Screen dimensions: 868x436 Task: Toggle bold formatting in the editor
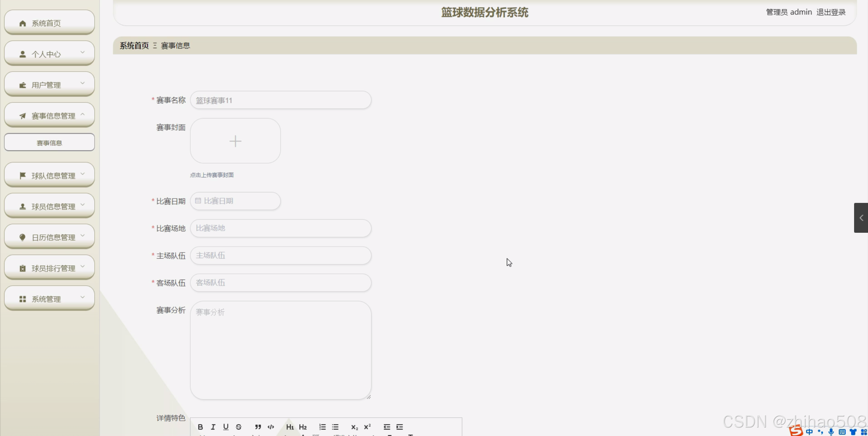click(200, 427)
